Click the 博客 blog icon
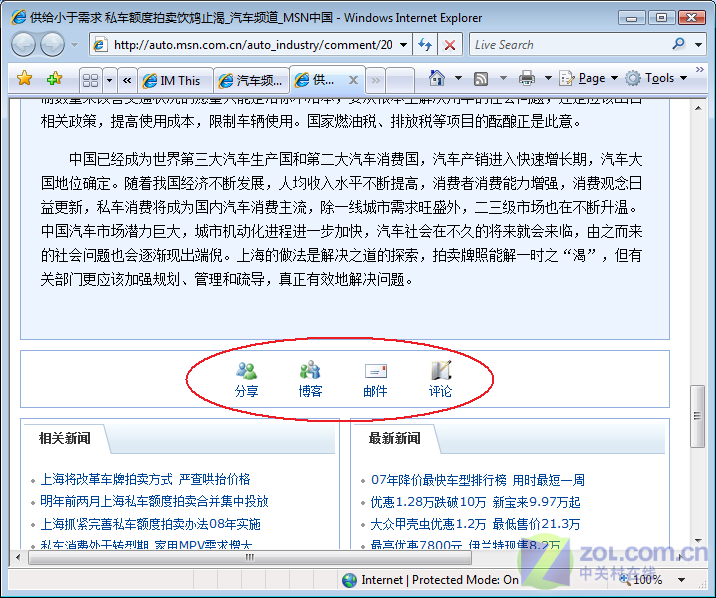 [310, 370]
